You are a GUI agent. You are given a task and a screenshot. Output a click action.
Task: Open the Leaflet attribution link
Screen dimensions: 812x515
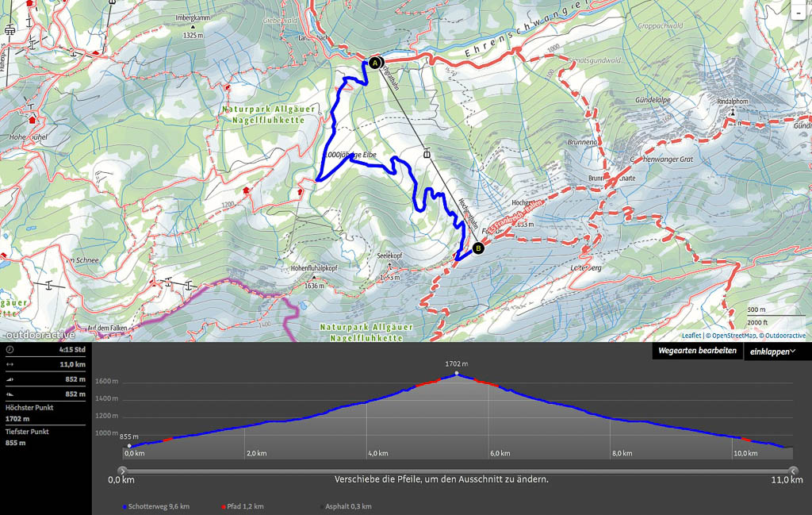[x=691, y=336]
